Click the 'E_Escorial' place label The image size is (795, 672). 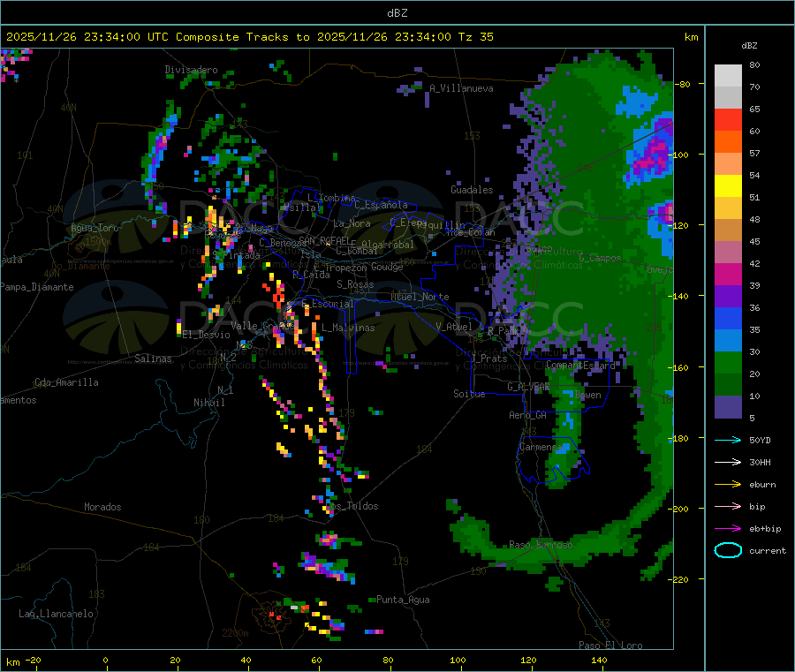328,304
